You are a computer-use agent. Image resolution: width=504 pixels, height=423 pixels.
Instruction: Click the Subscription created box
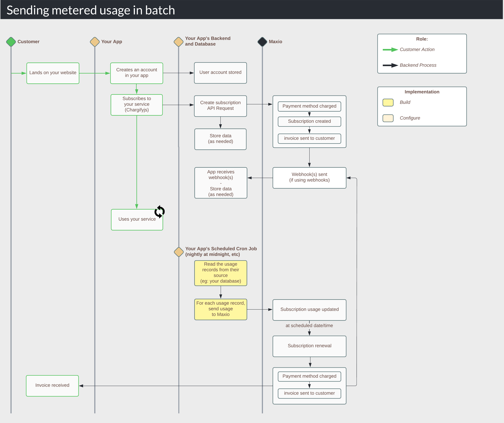pyautogui.click(x=309, y=121)
